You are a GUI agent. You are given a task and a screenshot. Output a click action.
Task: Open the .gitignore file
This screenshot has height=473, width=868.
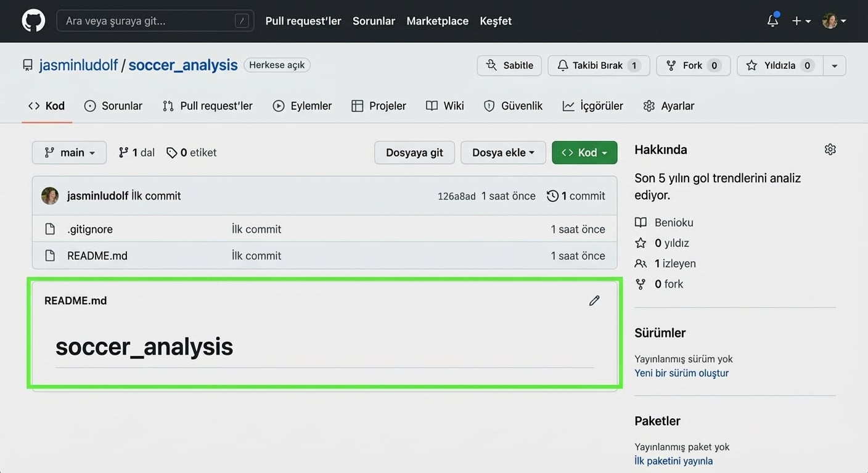pyautogui.click(x=90, y=229)
